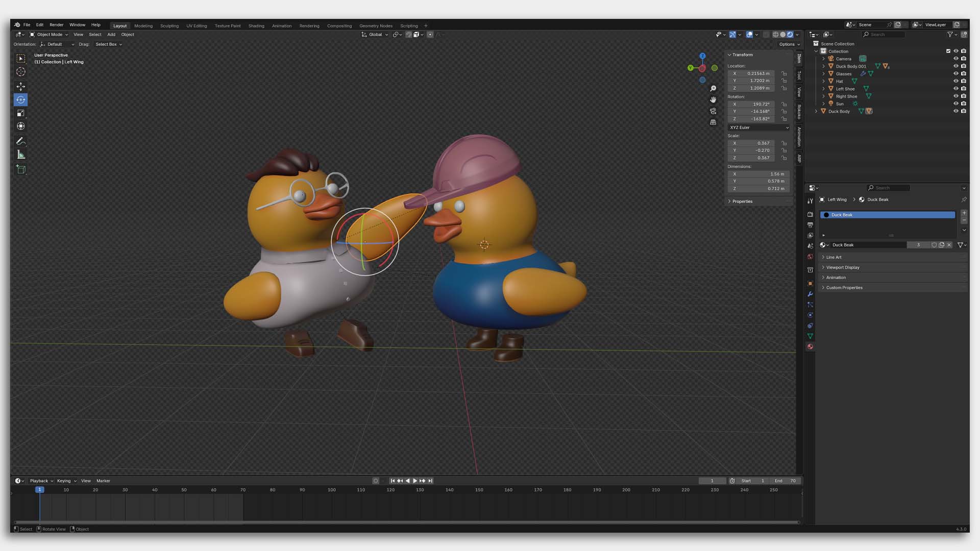Toggle visibility of Left Shoe
Viewport: 980px width, 551px height.
[956, 88]
